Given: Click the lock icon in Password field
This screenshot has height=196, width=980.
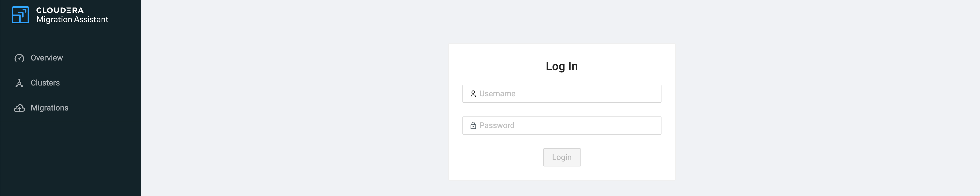Looking at the screenshot, I should [x=473, y=126].
